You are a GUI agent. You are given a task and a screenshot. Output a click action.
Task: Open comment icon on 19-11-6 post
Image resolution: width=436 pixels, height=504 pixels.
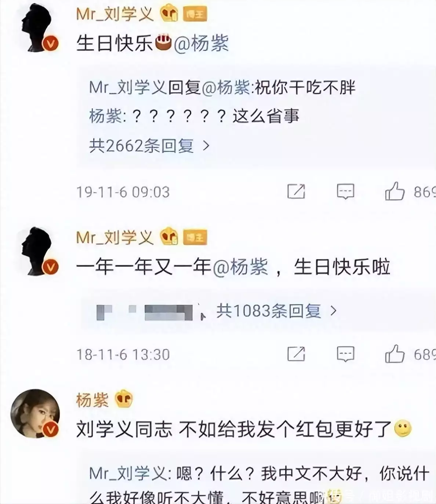point(345,191)
